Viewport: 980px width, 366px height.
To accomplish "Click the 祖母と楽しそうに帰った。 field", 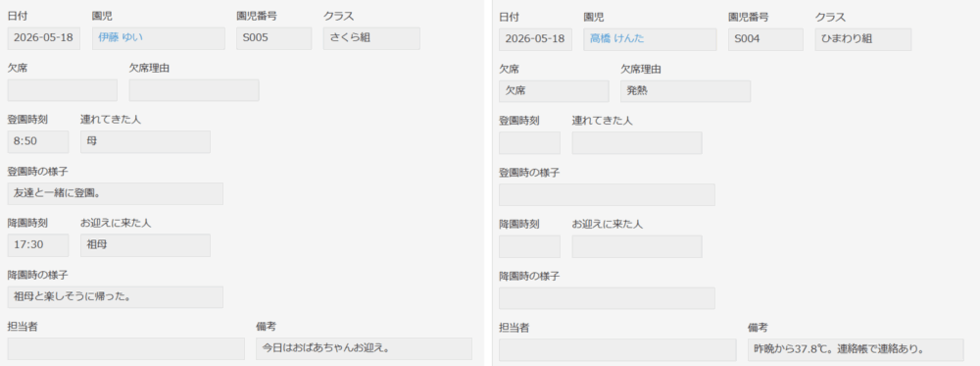I will (115, 297).
